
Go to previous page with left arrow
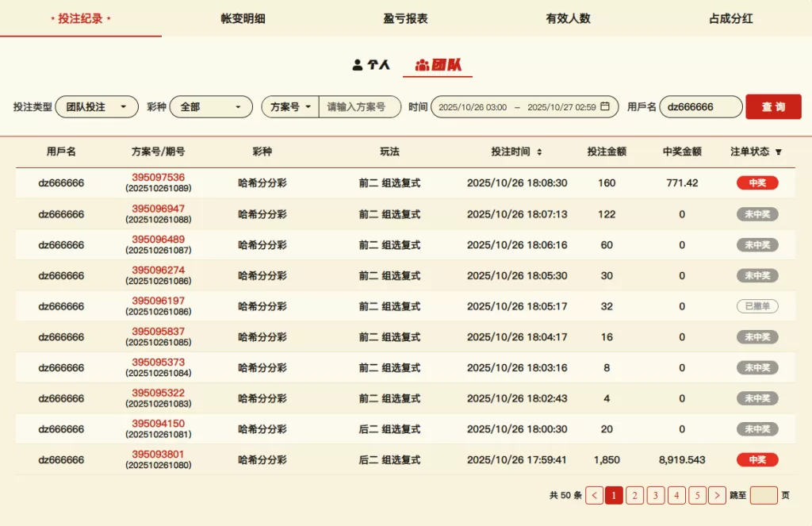tap(594, 495)
